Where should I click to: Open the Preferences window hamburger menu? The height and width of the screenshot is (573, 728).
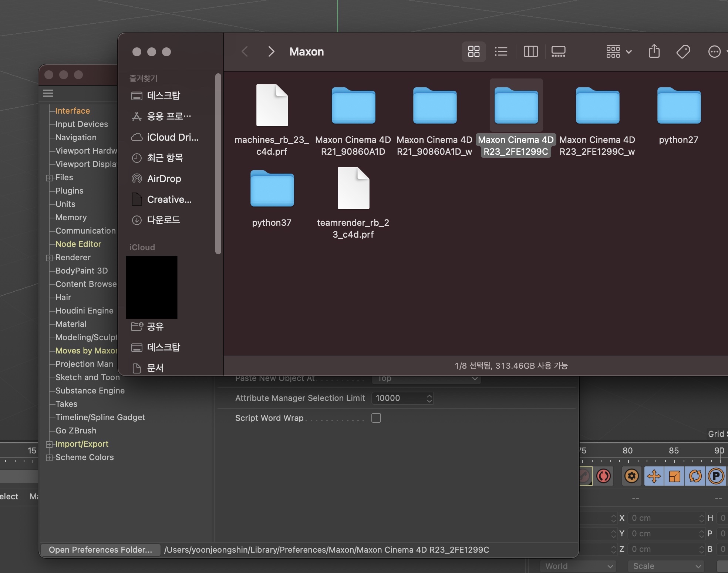click(x=48, y=93)
